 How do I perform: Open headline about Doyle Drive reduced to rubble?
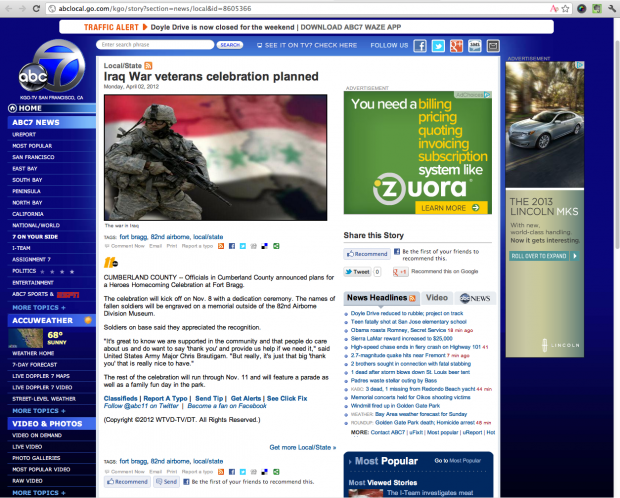(407, 313)
